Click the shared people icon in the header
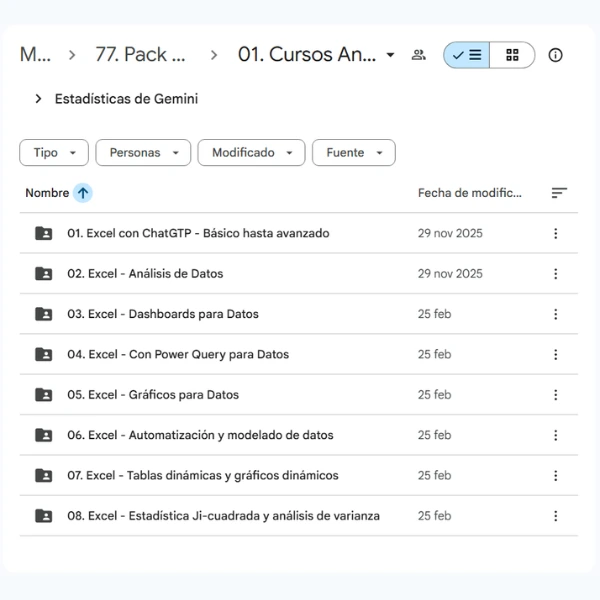 419,55
